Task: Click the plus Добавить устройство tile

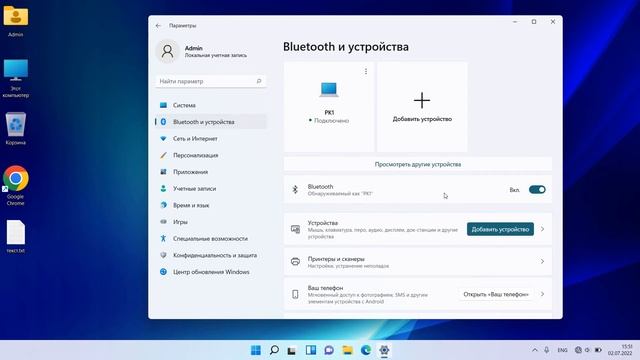Action: [422, 107]
